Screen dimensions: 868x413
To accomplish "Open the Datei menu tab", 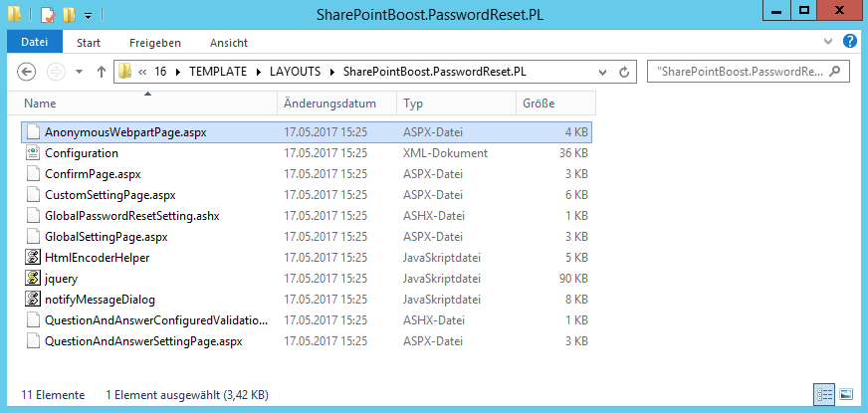I will pyautogui.click(x=34, y=42).
